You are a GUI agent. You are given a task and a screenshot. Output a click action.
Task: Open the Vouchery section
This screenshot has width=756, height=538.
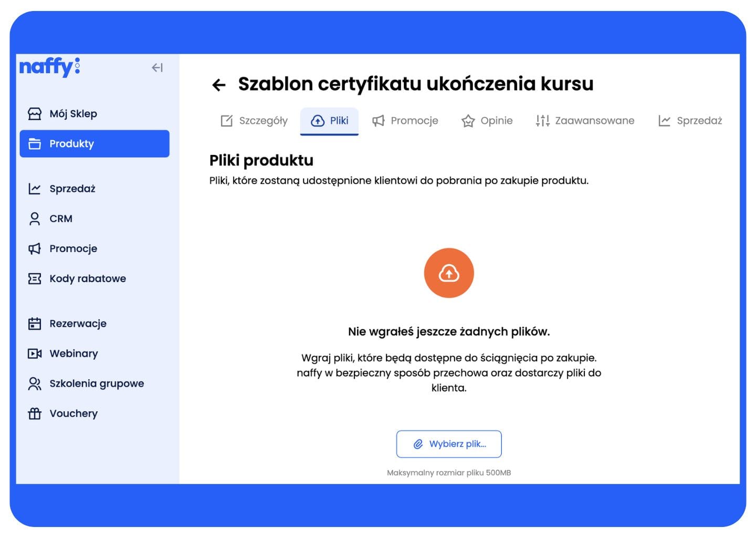click(x=94, y=413)
